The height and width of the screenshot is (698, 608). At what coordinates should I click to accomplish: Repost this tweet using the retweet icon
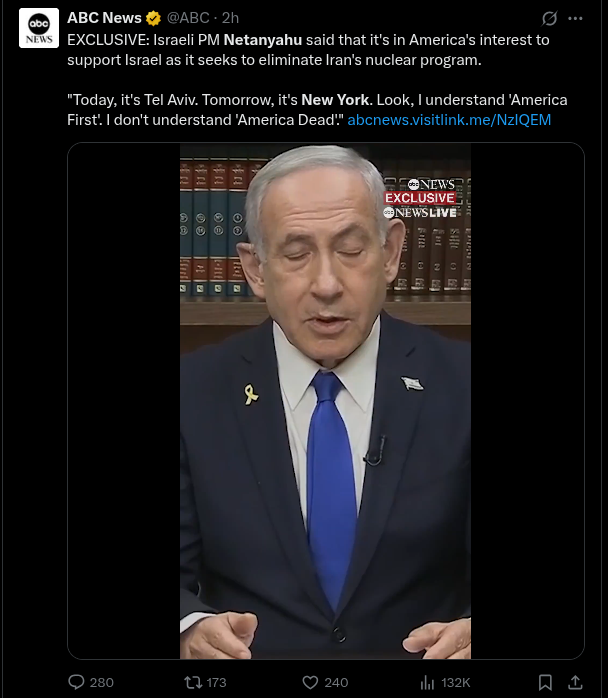(x=193, y=682)
